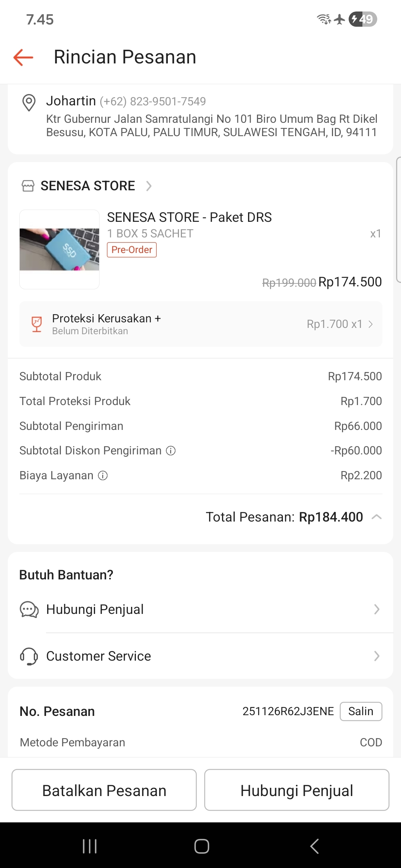This screenshot has width=401, height=868.
Task: Open the SSD product thumbnail
Action: 59,249
